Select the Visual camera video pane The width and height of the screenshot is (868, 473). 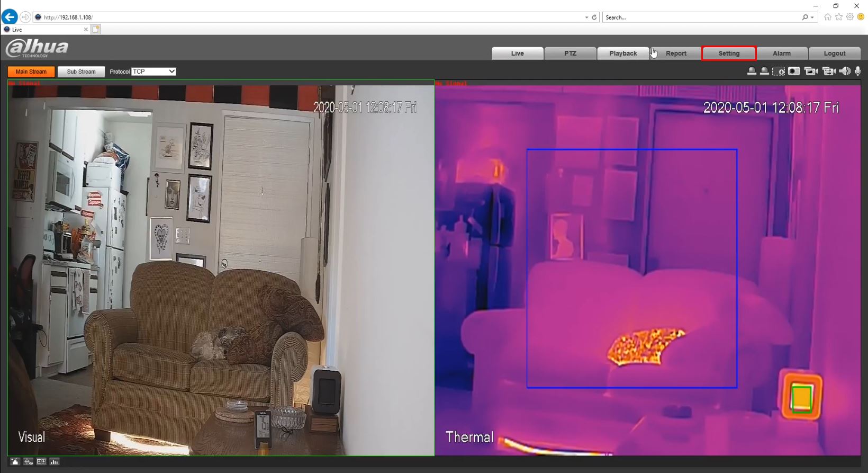click(221, 268)
